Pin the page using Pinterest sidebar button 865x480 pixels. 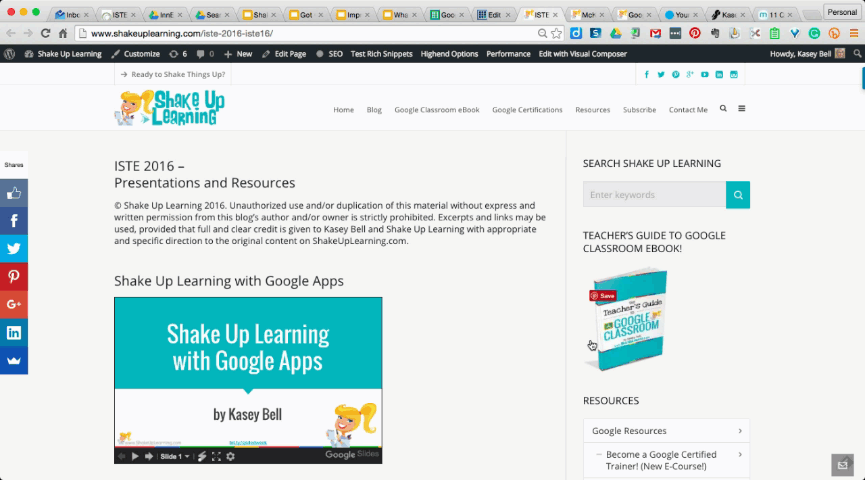click(x=14, y=276)
